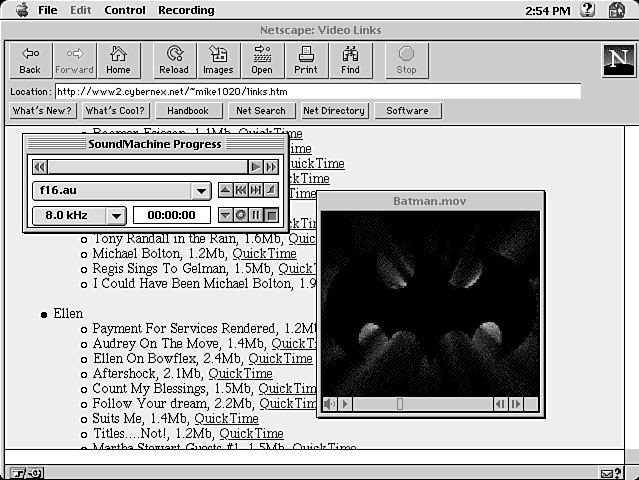
Task: Click the Batman.mov playback position slider
Action: (x=400, y=404)
